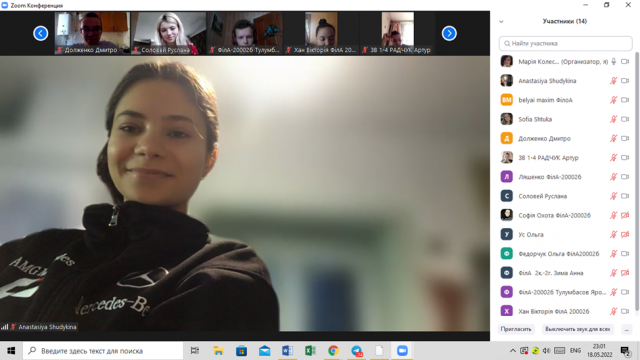Open Telegram from taskbar
This screenshot has width=640, height=360.
point(356,351)
